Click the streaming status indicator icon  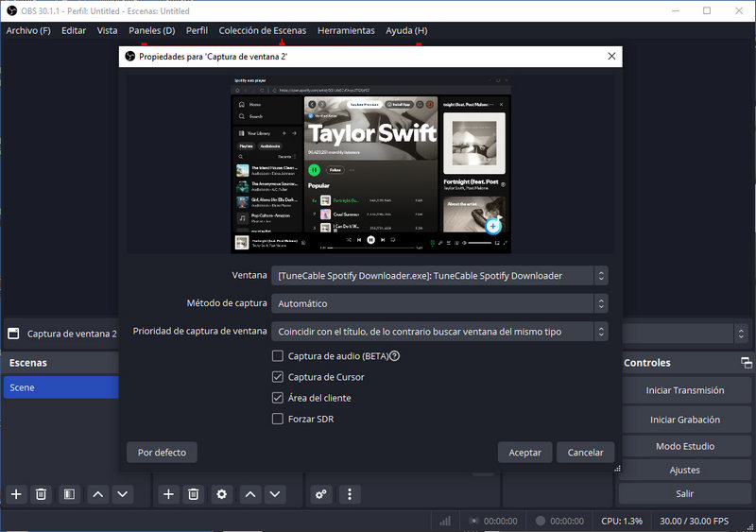[x=474, y=521]
